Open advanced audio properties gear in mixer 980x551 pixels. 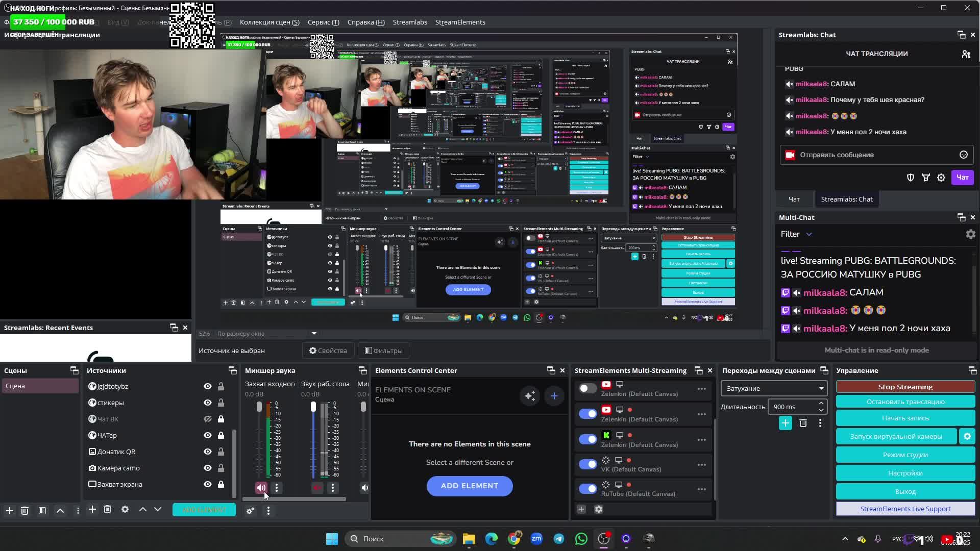coord(251,510)
